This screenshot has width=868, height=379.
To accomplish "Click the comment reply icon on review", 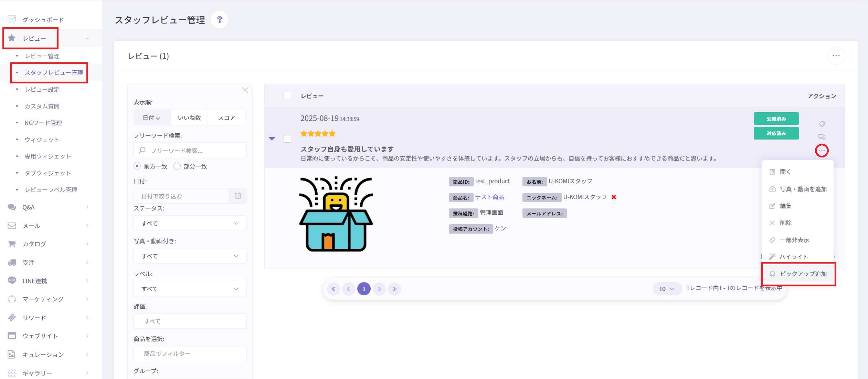I will click(822, 137).
